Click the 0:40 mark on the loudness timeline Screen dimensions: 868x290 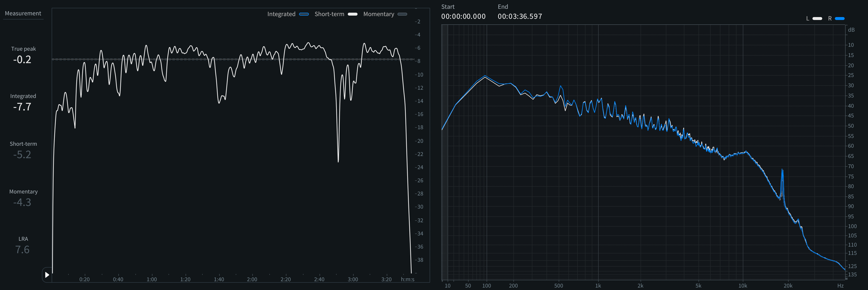(x=118, y=280)
